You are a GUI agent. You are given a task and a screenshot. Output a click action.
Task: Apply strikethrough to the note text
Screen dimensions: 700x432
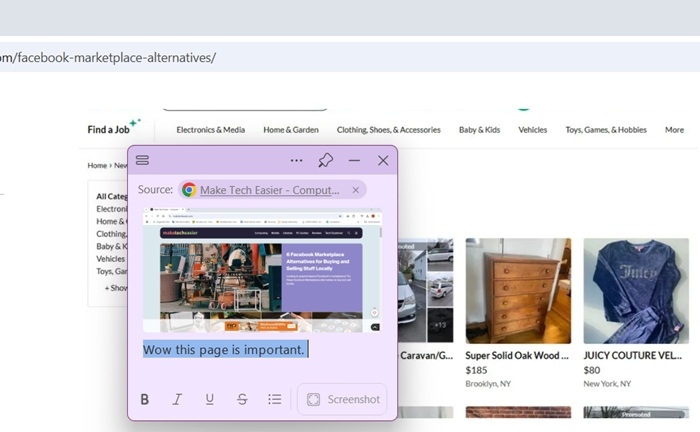[242, 399]
